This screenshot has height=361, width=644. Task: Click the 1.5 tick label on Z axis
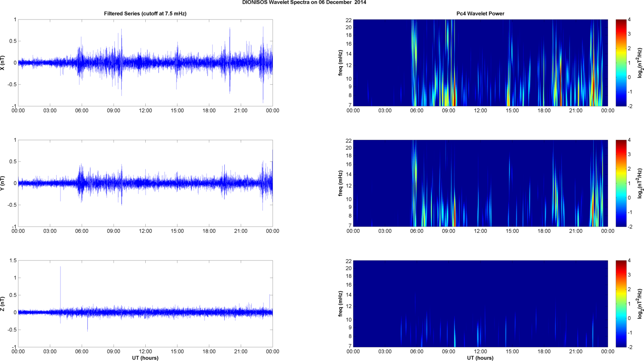13,261
